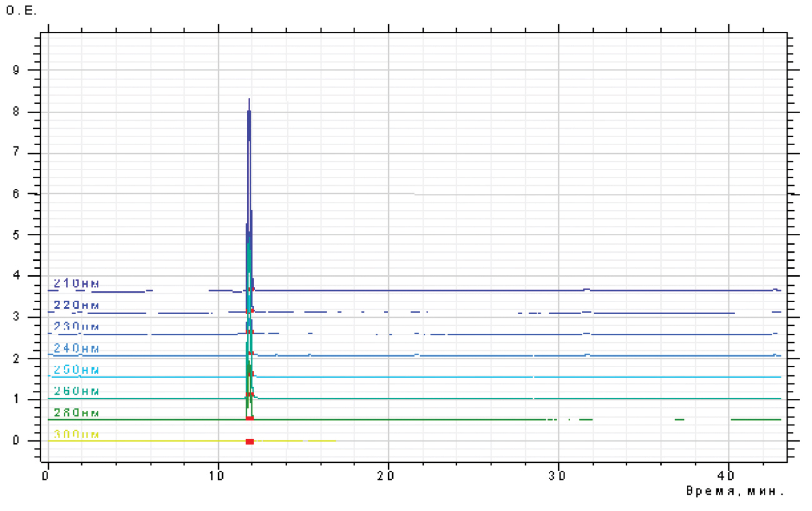
Task: Click the top of the tallest peak
Action: coord(249,100)
